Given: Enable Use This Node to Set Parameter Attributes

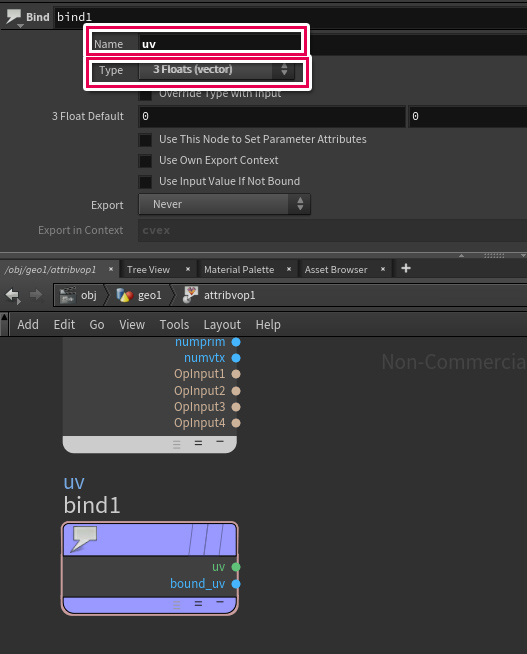Looking at the screenshot, I should click(146, 140).
